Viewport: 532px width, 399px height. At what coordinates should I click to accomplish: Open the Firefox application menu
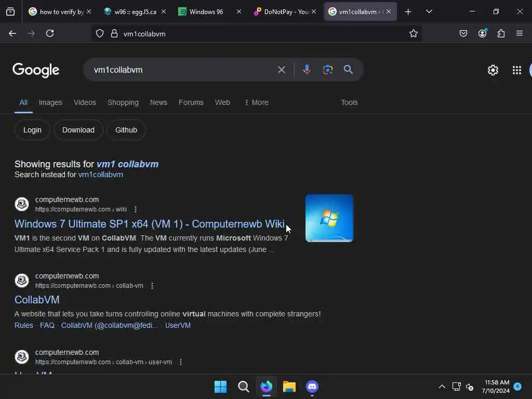click(x=520, y=34)
